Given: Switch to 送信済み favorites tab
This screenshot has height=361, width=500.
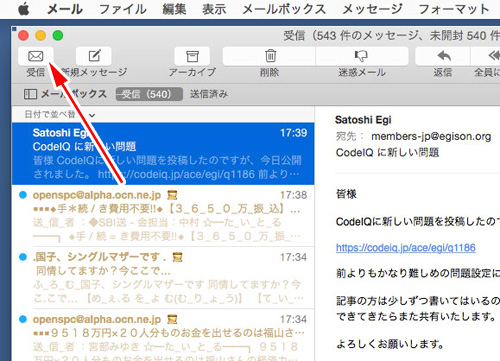Looking at the screenshot, I should click(x=209, y=94).
